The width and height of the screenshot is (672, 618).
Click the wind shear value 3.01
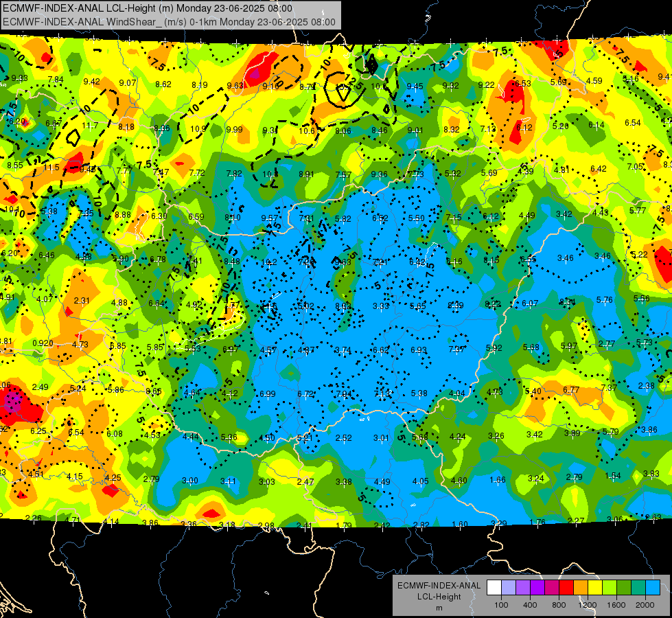coord(381,438)
